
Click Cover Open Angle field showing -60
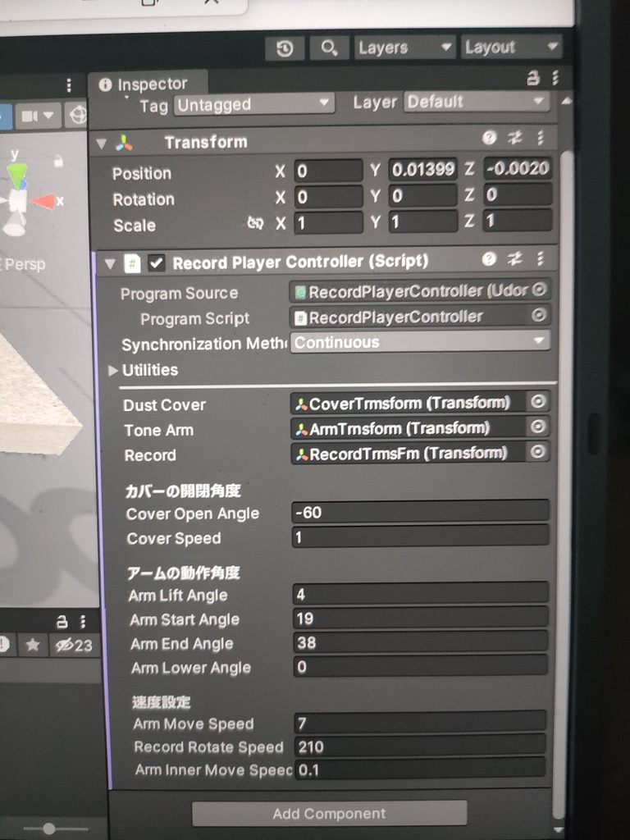click(421, 512)
